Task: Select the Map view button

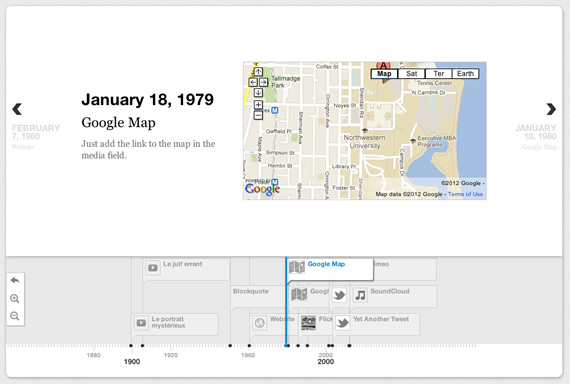Action: tap(384, 74)
